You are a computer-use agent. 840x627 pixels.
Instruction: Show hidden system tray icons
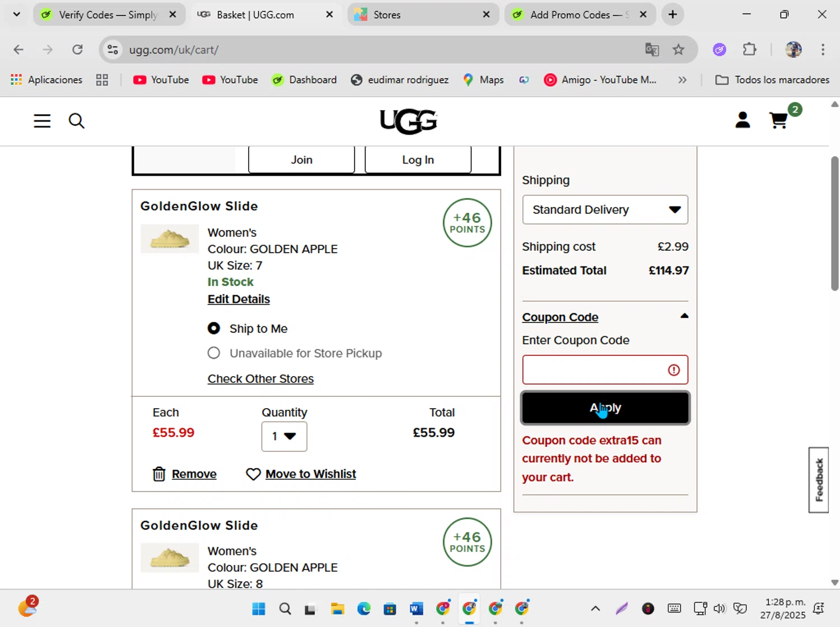(595, 609)
